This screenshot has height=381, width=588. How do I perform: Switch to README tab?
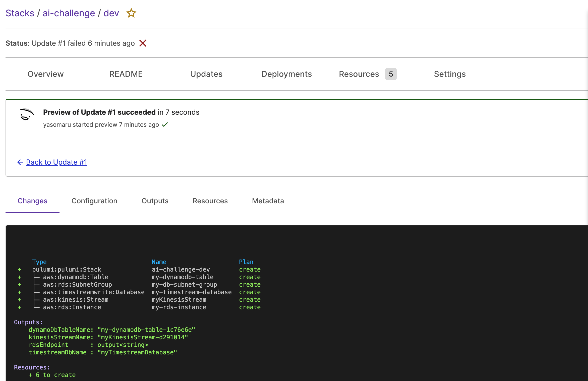126,74
